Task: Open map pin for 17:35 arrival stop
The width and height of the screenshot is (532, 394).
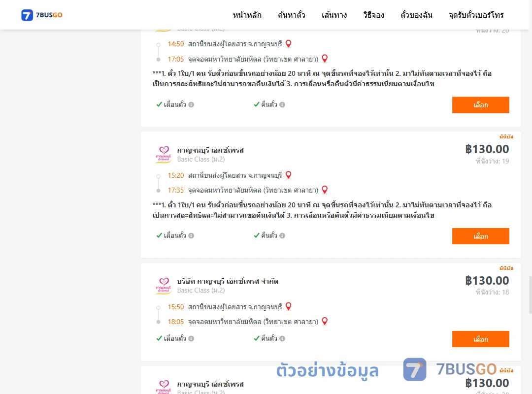Action: pyautogui.click(x=325, y=190)
